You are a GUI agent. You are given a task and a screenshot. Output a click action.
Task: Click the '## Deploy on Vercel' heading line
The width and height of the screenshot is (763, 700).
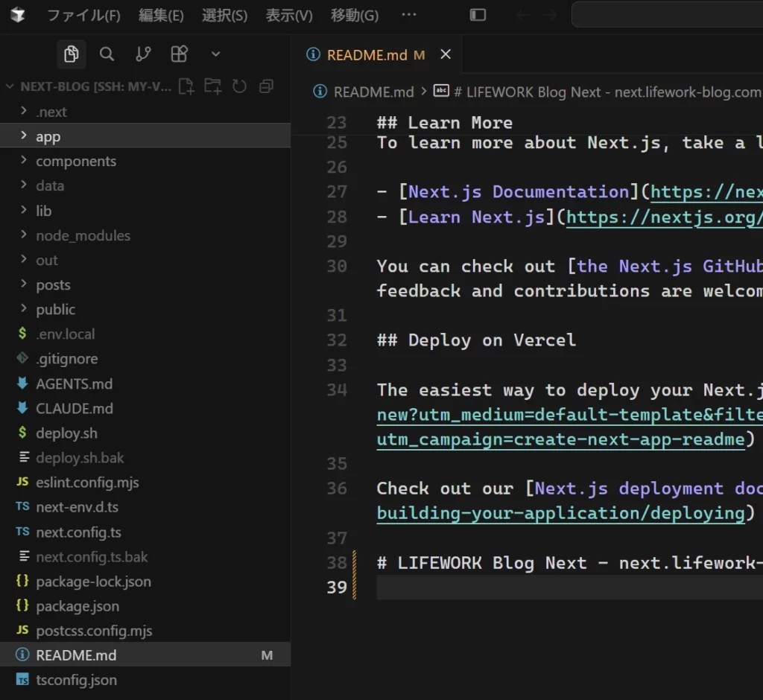[476, 340]
